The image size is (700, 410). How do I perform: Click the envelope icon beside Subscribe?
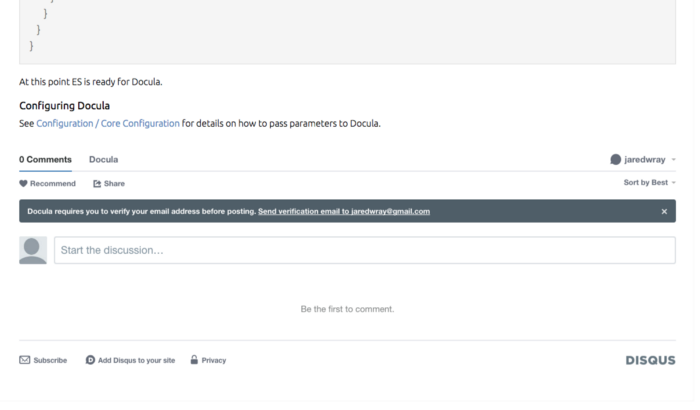(x=25, y=360)
